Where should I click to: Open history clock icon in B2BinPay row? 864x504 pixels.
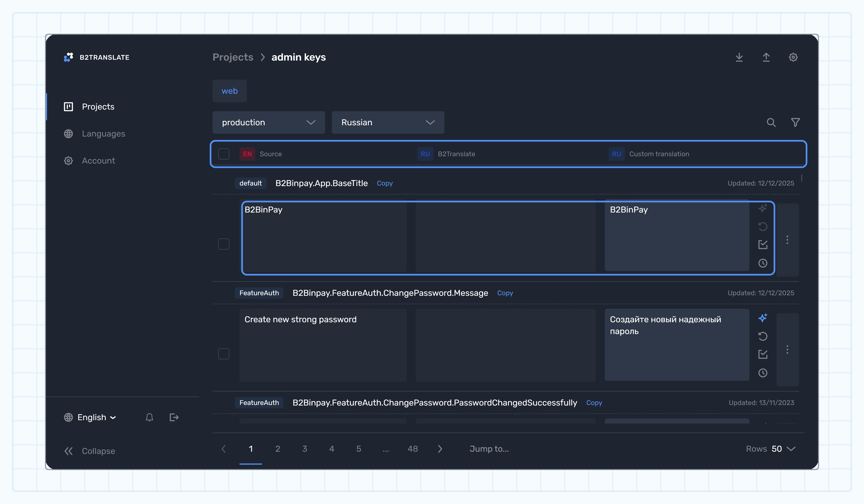coord(763,263)
